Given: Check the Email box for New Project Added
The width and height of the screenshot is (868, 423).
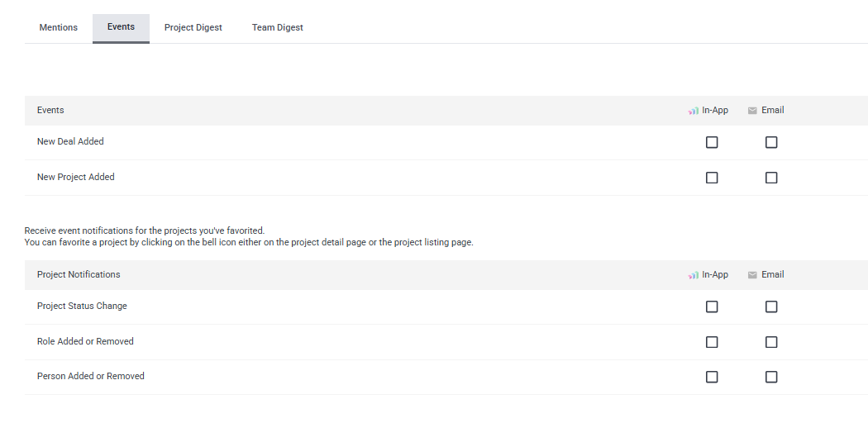Looking at the screenshot, I should (771, 178).
